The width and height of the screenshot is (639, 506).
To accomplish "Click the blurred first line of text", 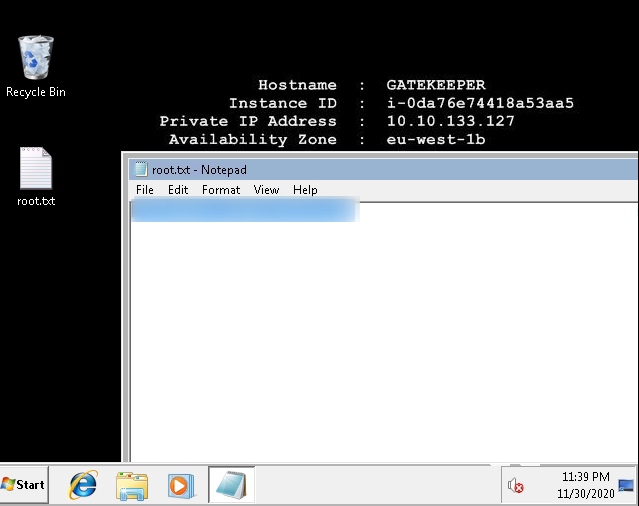I will (x=245, y=211).
